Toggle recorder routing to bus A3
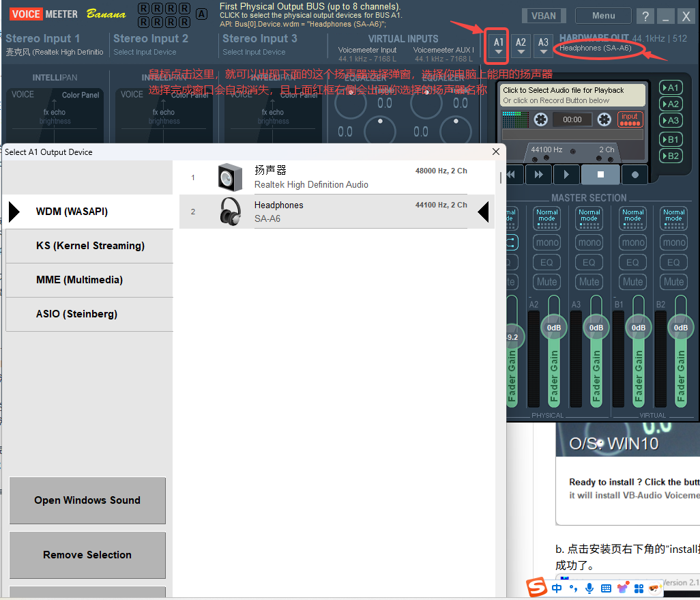Viewport: 700px width, 600px height. (x=671, y=120)
